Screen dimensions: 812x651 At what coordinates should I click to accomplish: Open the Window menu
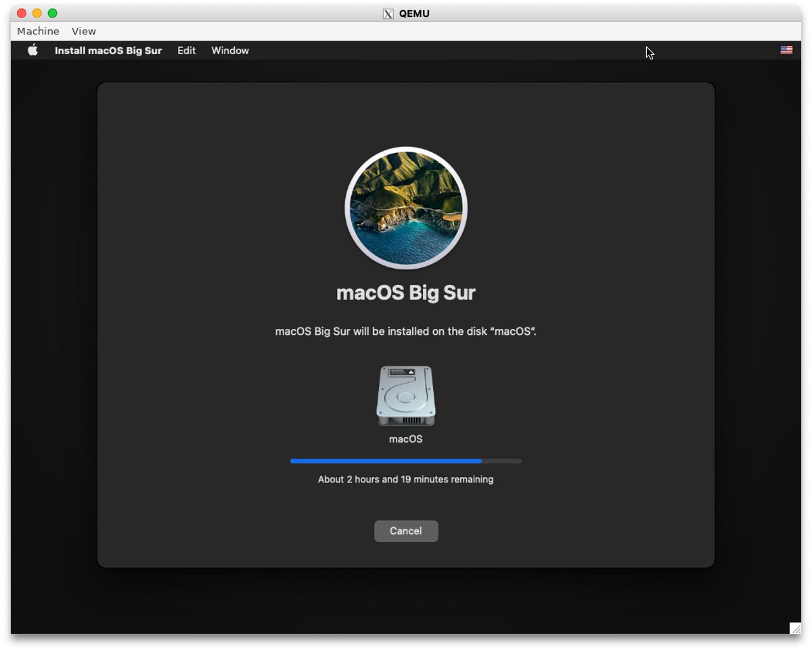pos(230,51)
